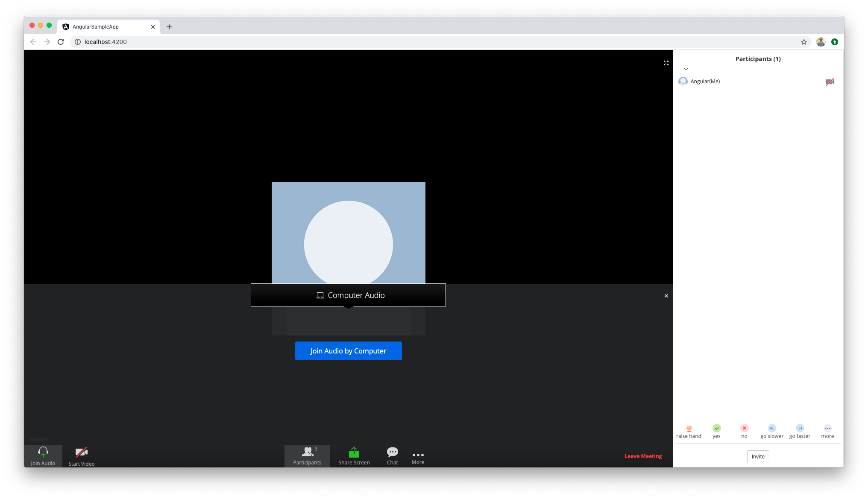The width and height of the screenshot is (868, 499).
Task: Click the go faster icon
Action: tap(800, 428)
